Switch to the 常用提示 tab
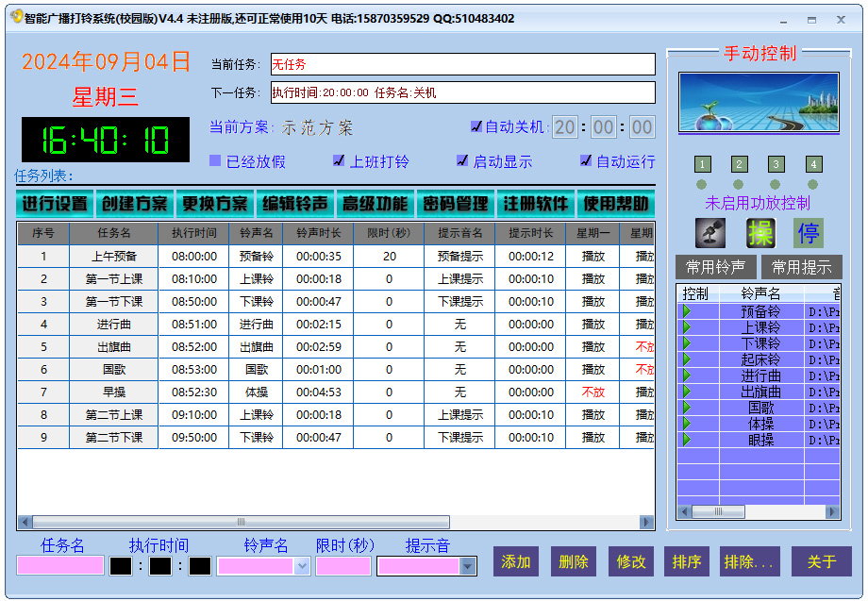868x601 pixels. (x=802, y=268)
